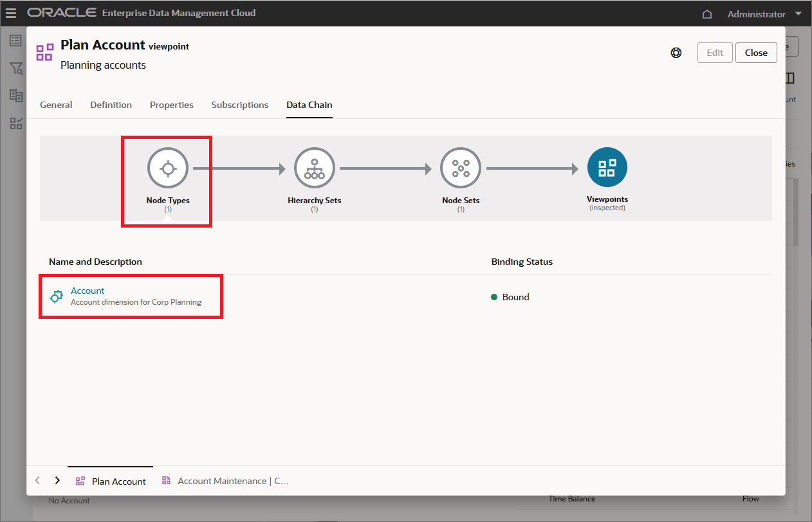The width and height of the screenshot is (812, 522).
Task: Click the Binding Status column header
Action: tap(522, 262)
